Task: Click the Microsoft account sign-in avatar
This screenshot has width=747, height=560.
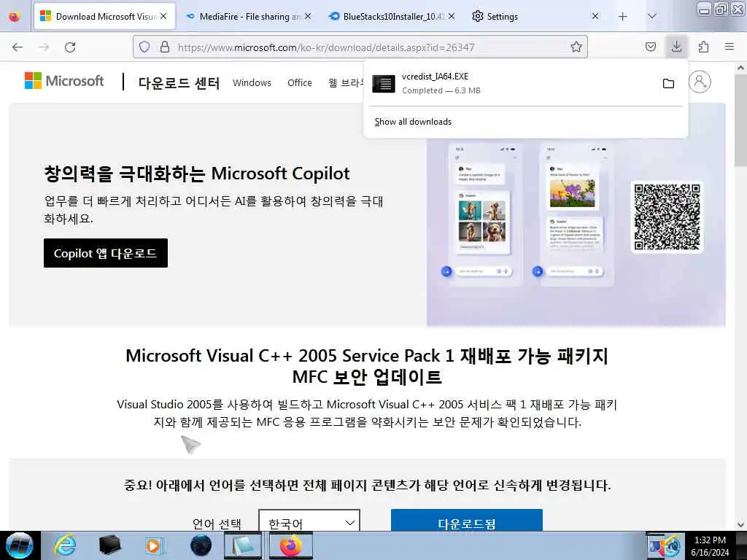Action: (700, 82)
